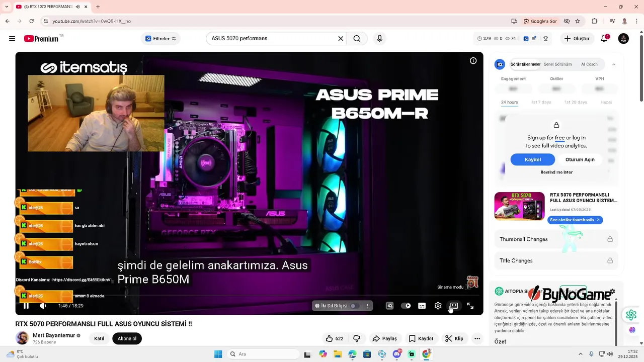
Task: Click the Oluştur create button
Action: coord(577,39)
